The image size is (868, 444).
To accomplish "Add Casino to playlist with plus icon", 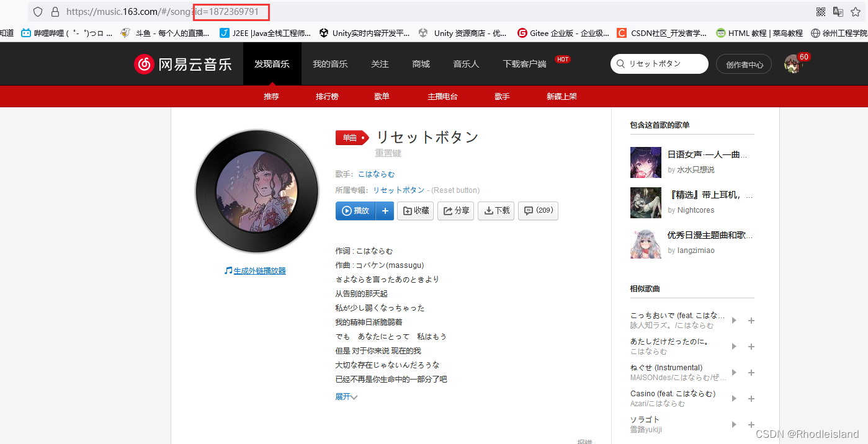I will click(x=751, y=399).
